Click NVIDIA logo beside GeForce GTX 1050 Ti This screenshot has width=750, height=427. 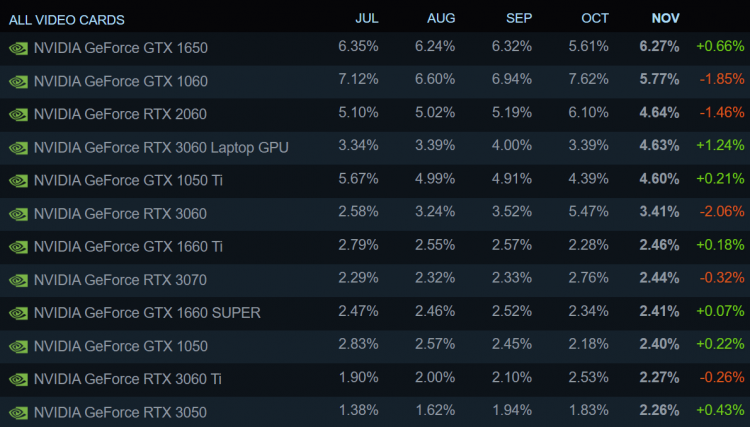[x=18, y=181]
